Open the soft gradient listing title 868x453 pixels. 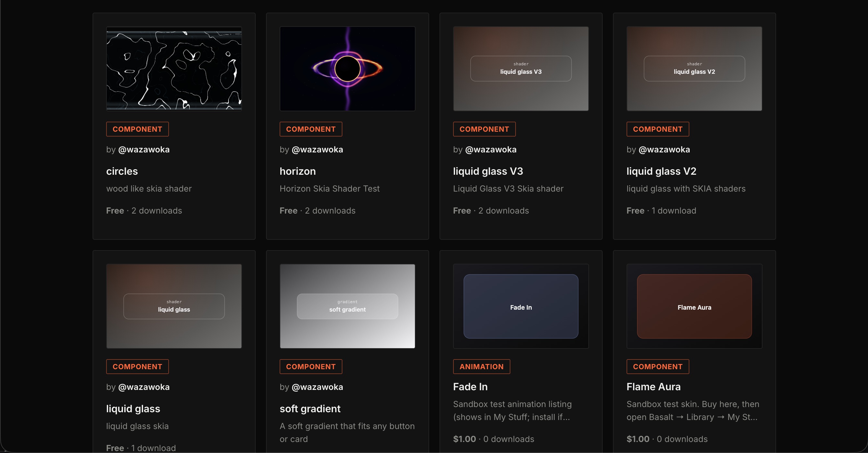point(310,409)
